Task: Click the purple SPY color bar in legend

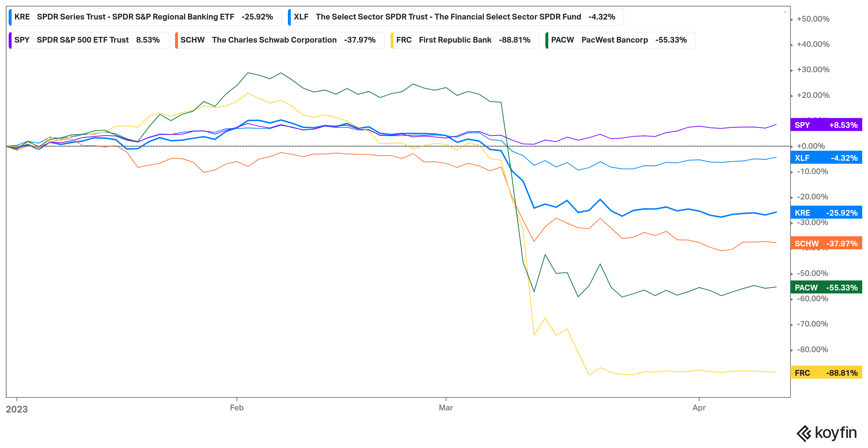Action: 10,40
